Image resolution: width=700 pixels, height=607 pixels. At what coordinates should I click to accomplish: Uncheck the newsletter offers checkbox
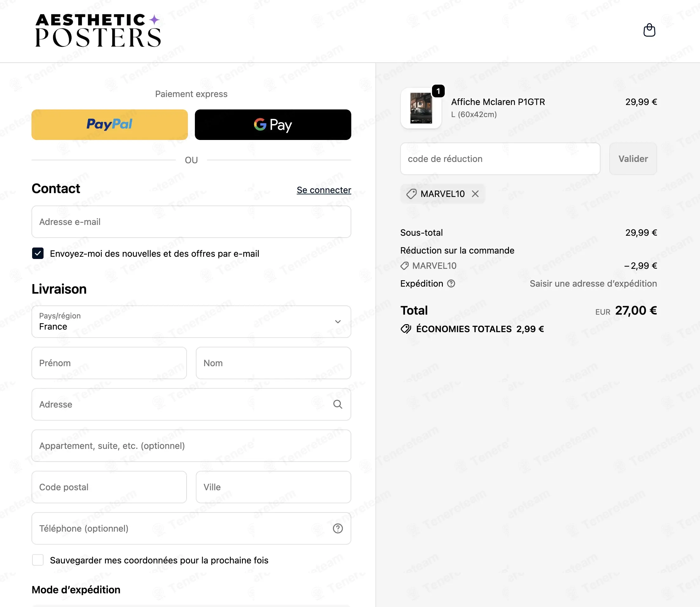point(38,253)
